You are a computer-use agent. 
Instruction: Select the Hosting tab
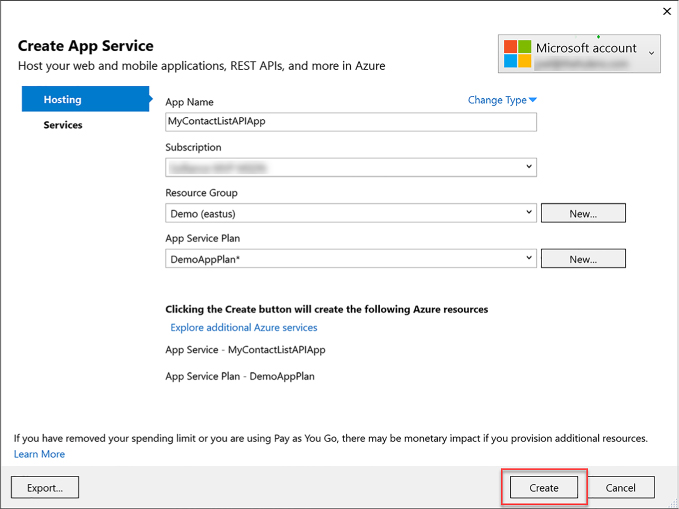point(85,99)
